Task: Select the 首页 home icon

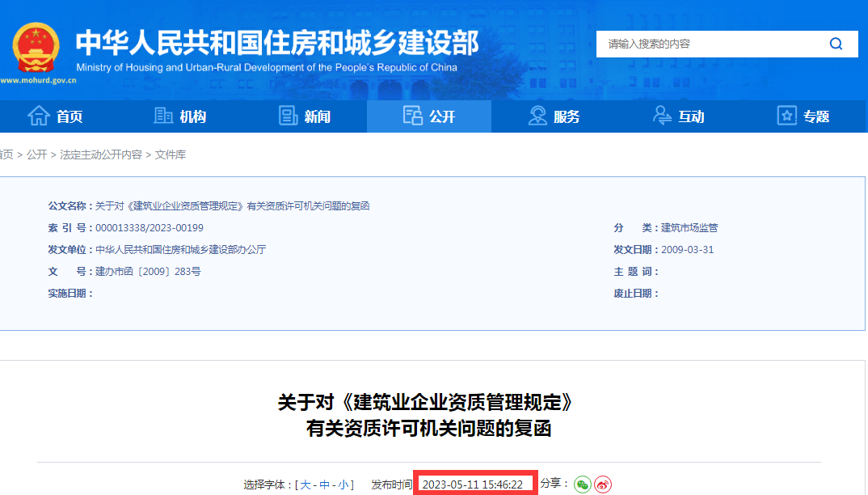Action: click(x=40, y=116)
